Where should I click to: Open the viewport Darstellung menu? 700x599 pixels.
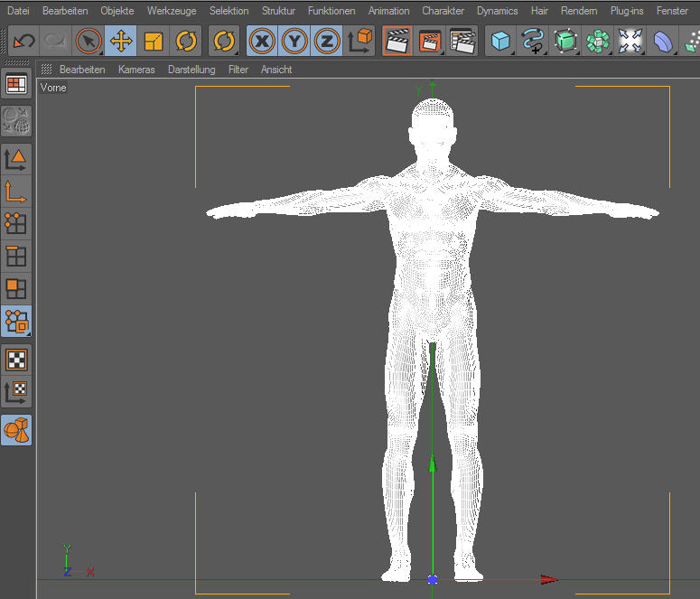coord(191,70)
